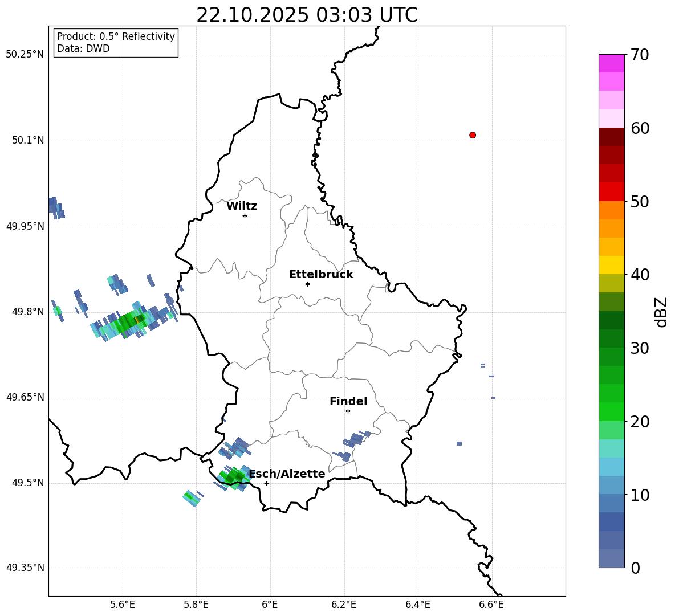Click the 49.8°N latitude label
The height and width of the screenshot is (616, 675).
28,312
